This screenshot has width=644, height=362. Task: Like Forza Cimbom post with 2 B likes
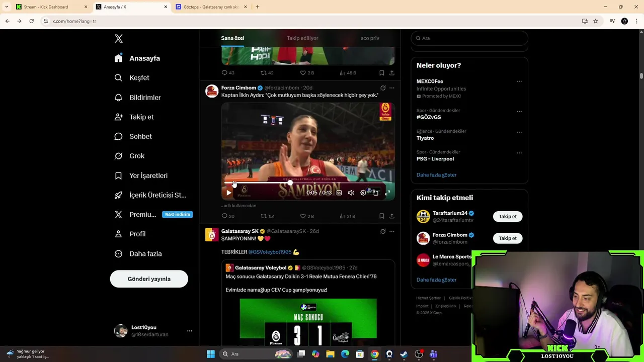pos(307,216)
